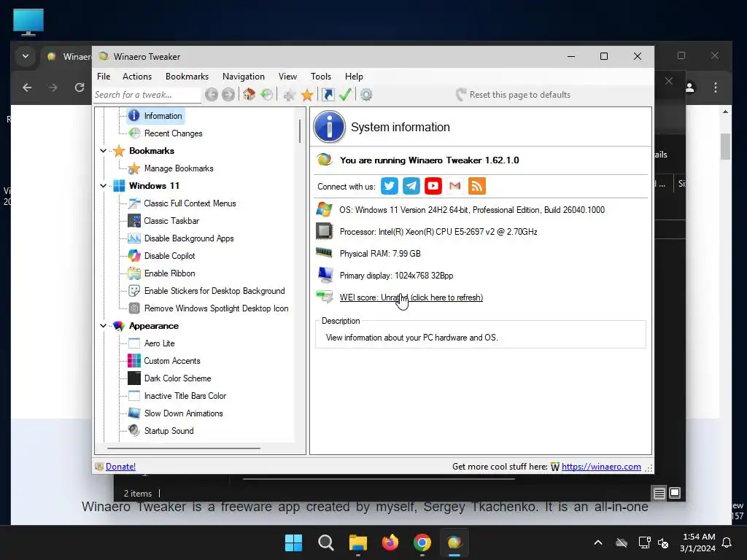Select Enable Ribbon tree item
The image size is (747, 560).
coord(169,273)
